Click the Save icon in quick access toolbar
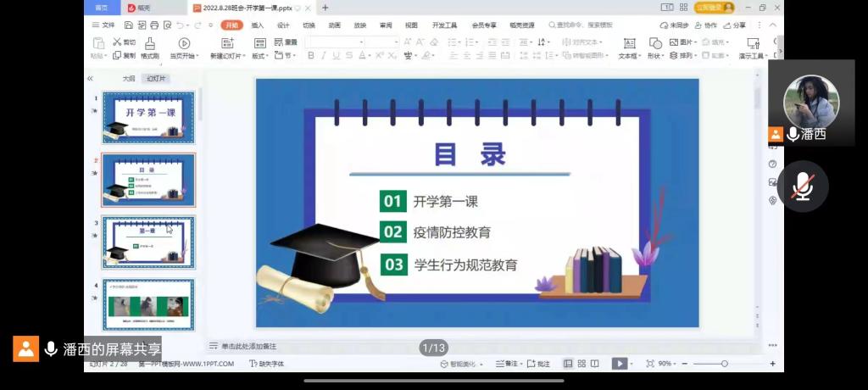Screen dimensions: 868x390 128,25
